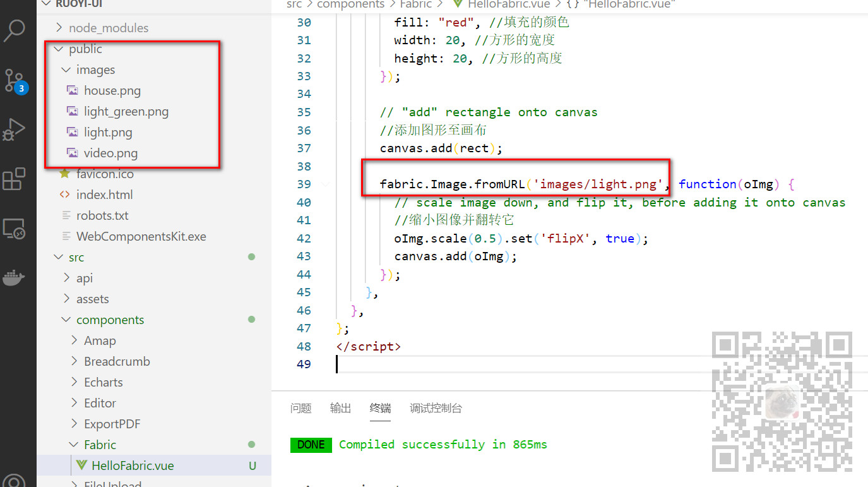868x487 pixels.
Task: Expand the node_modules folder
Action: point(59,28)
